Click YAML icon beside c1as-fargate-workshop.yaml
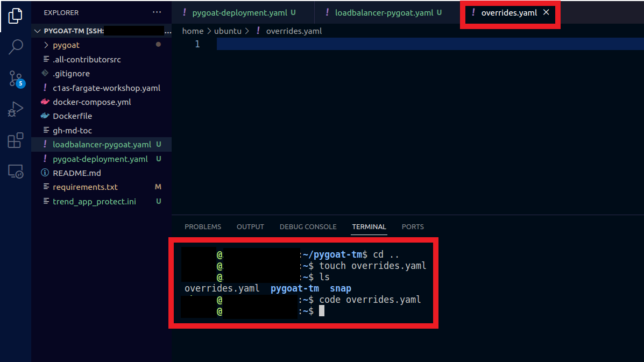 click(45, 88)
